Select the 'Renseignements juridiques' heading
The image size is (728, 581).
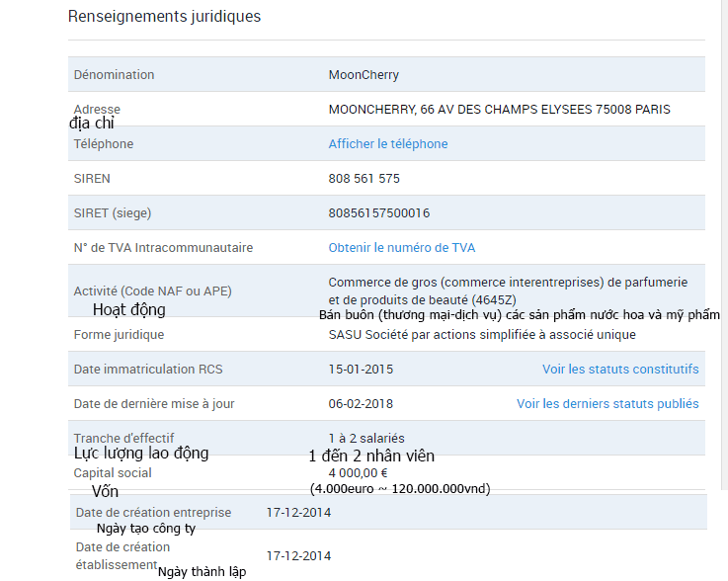pyautogui.click(x=164, y=16)
